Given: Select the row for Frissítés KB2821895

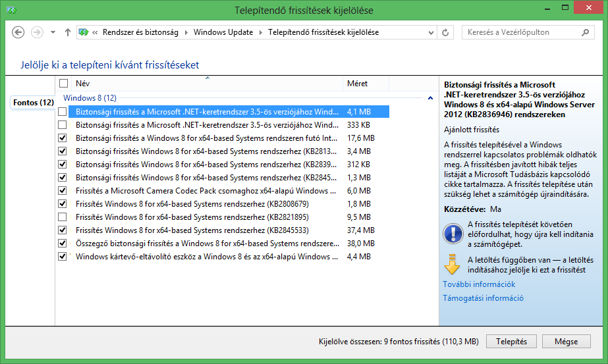Looking at the screenshot, I should (x=229, y=217).
